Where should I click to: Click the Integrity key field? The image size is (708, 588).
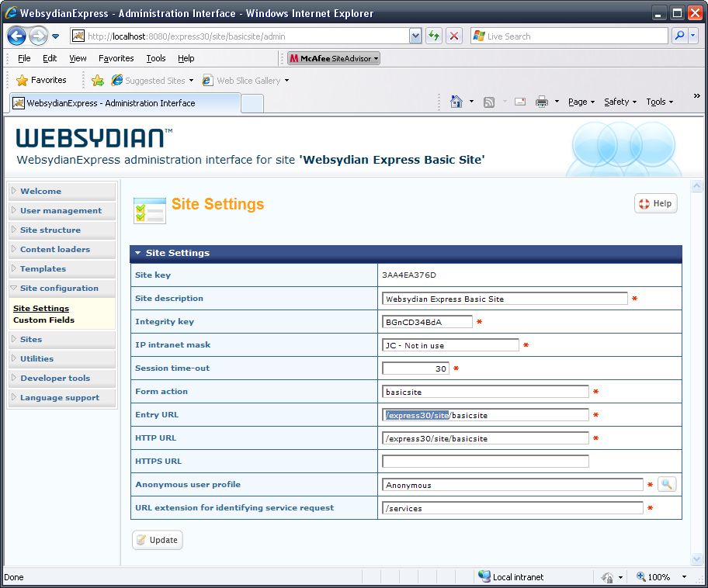coord(427,322)
